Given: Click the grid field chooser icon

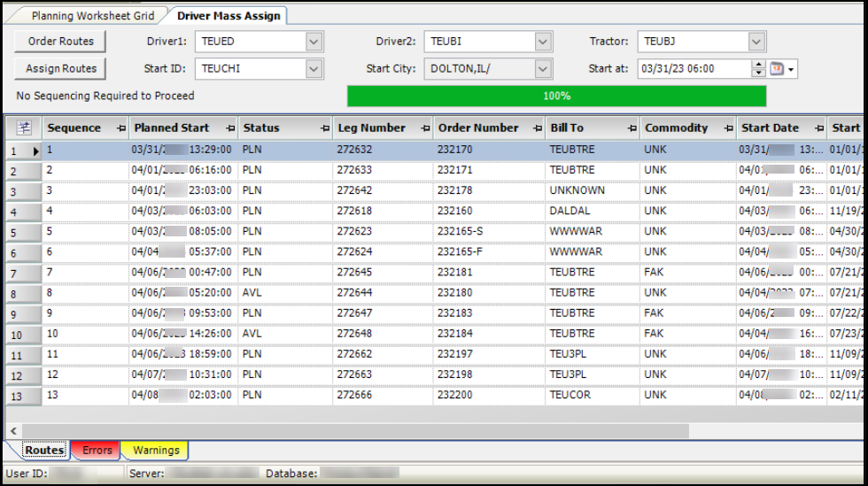Looking at the screenshot, I should tap(24, 127).
